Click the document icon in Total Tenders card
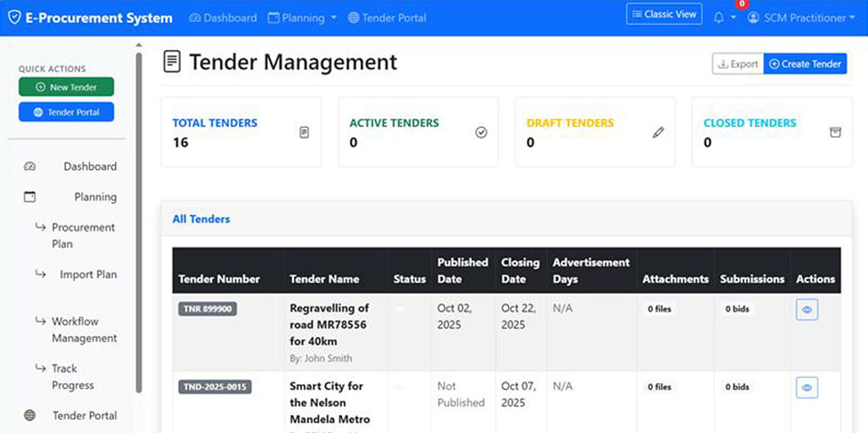 pos(304,132)
